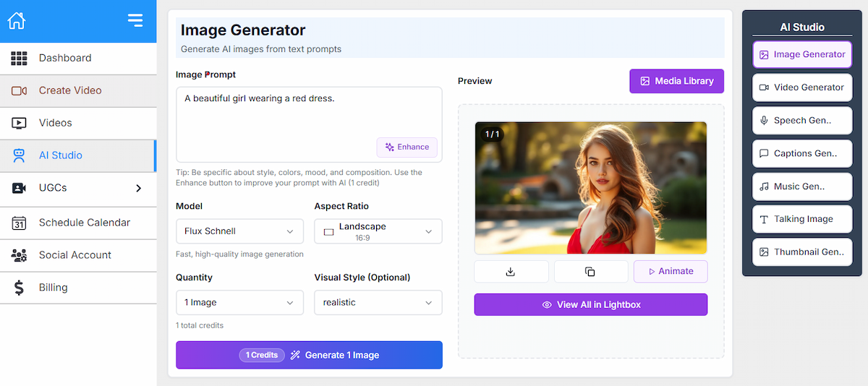868x386 pixels.
Task: Go to Create Video in the sidebar
Action: (78, 90)
